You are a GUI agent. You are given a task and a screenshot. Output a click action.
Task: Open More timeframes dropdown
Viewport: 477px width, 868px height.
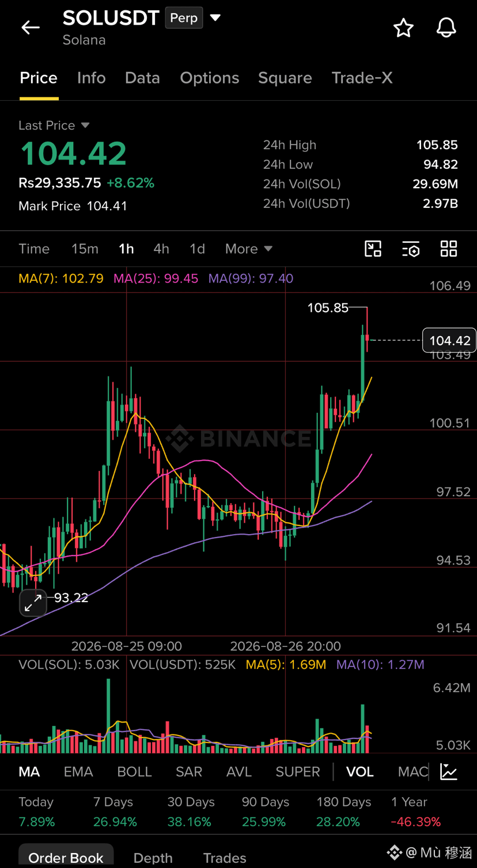click(x=249, y=249)
